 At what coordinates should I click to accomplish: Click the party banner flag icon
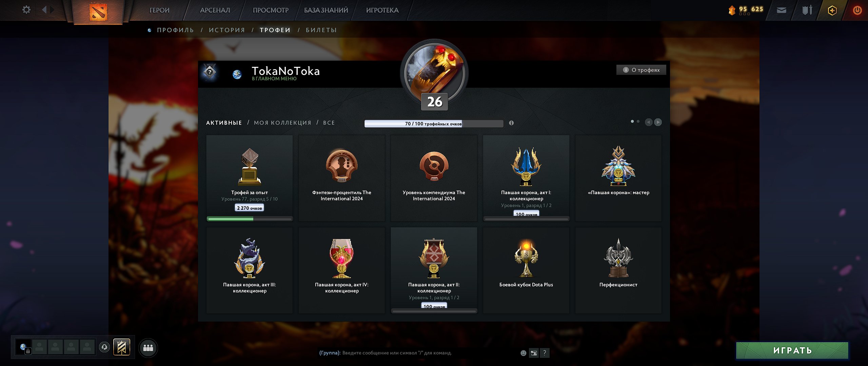click(x=122, y=347)
